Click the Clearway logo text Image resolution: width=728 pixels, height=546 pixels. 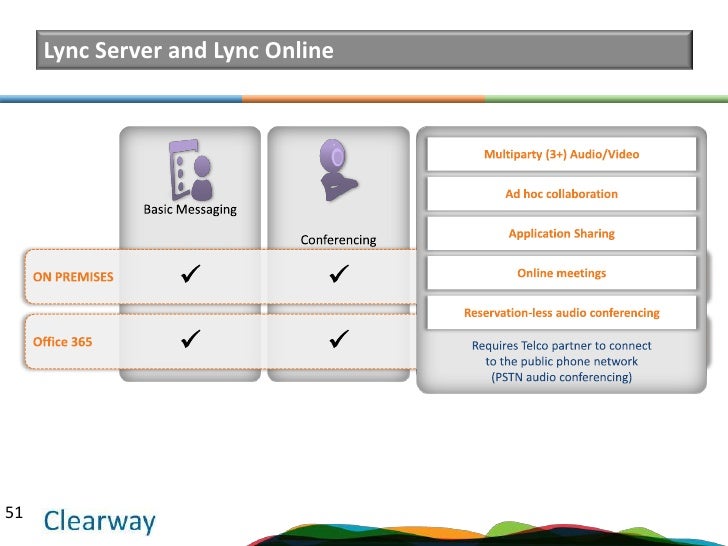coord(99,521)
